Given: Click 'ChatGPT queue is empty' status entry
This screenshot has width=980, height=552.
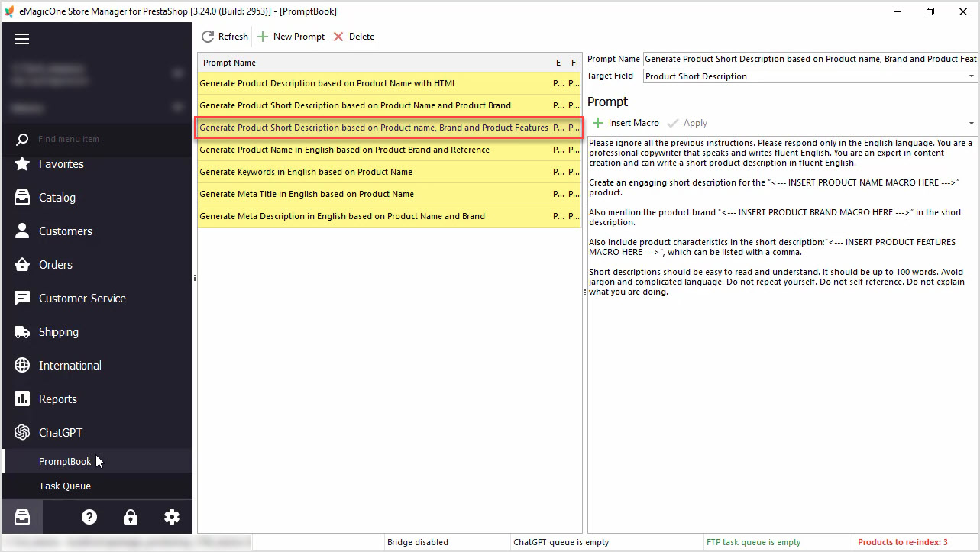Looking at the screenshot, I should (x=561, y=542).
